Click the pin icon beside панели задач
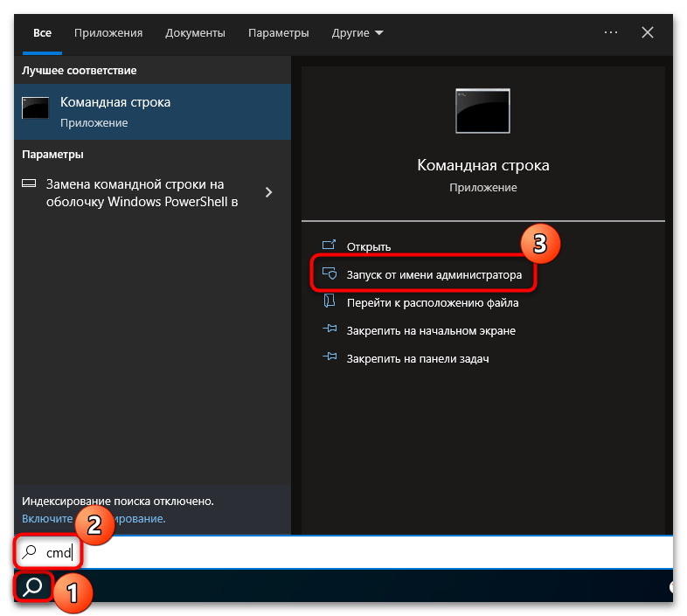This screenshot has height=616, width=687. pyautogui.click(x=330, y=356)
